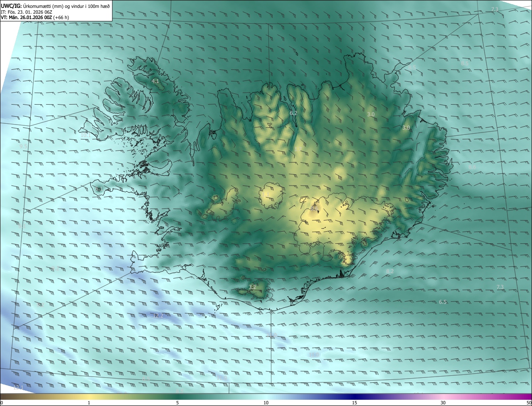Click the '5' tick on the colour scale
Image resolution: width=532 pixels, height=406 pixels.
pos(177,403)
